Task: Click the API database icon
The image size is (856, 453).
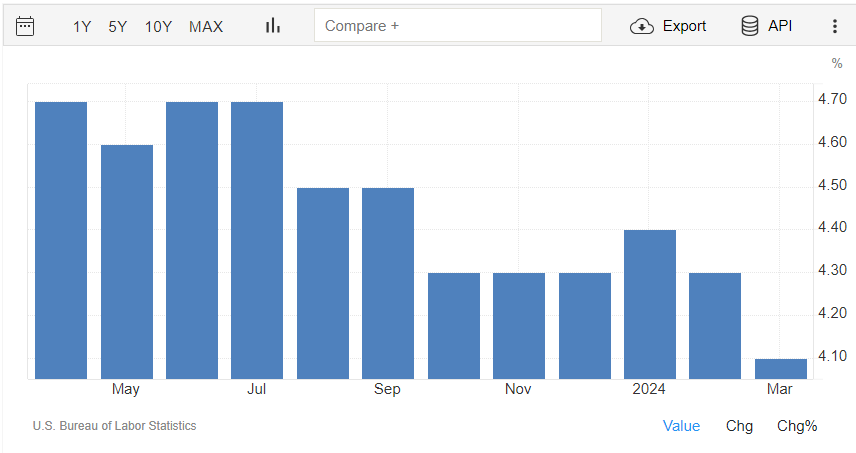Action: click(x=750, y=26)
